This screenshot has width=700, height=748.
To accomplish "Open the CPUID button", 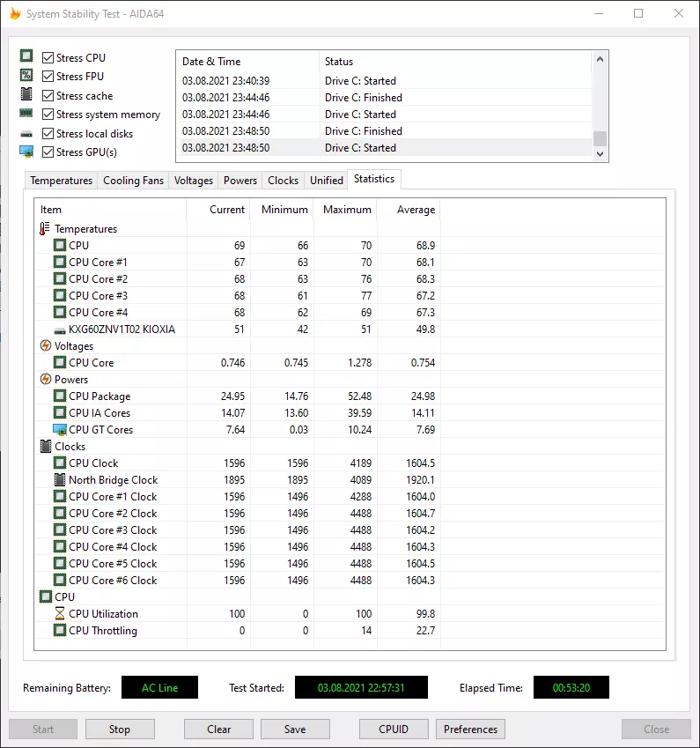I will (x=394, y=729).
